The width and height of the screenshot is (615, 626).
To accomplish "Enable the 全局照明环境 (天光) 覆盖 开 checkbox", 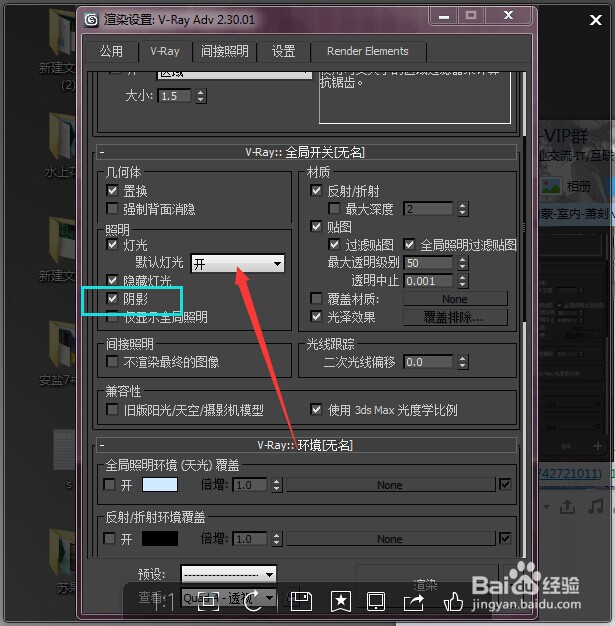I will coord(109,485).
